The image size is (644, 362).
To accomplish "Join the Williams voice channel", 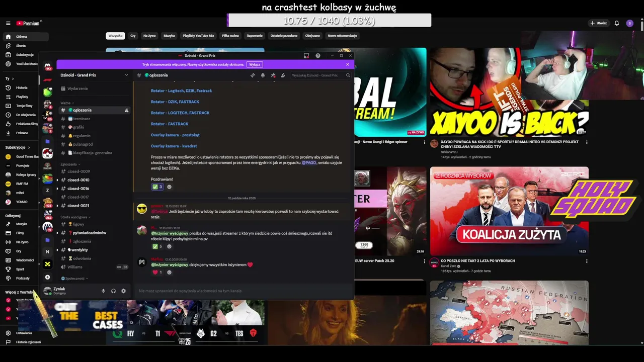I will coord(94,267).
